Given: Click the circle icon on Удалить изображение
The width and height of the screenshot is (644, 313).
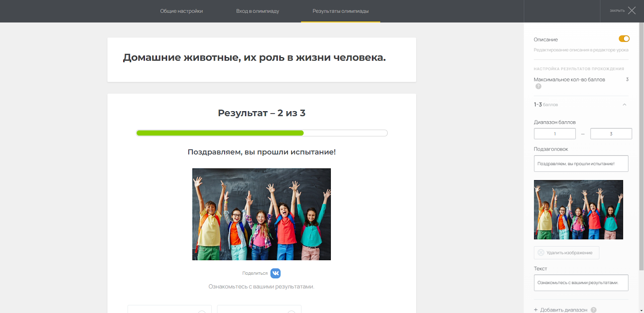Looking at the screenshot, I should pos(541,253).
